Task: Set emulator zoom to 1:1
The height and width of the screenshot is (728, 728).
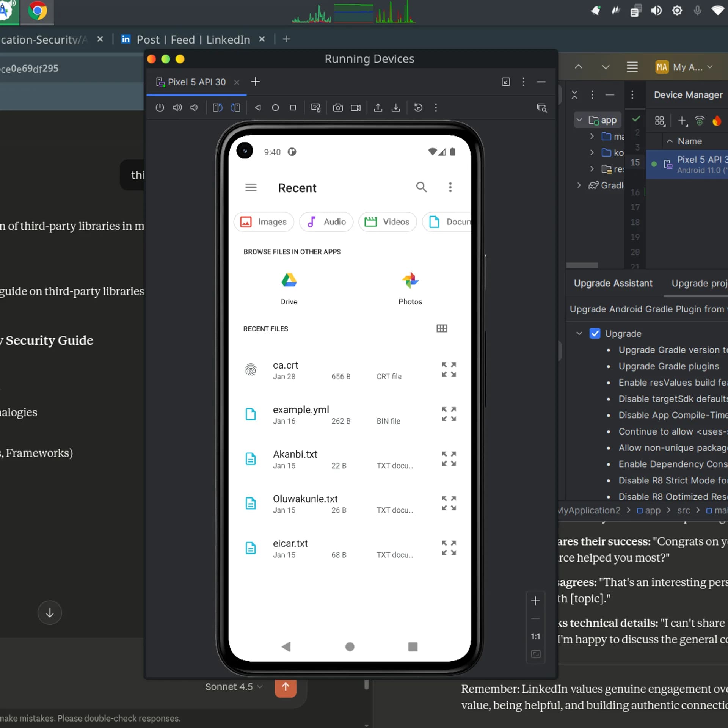Action: pos(535,636)
